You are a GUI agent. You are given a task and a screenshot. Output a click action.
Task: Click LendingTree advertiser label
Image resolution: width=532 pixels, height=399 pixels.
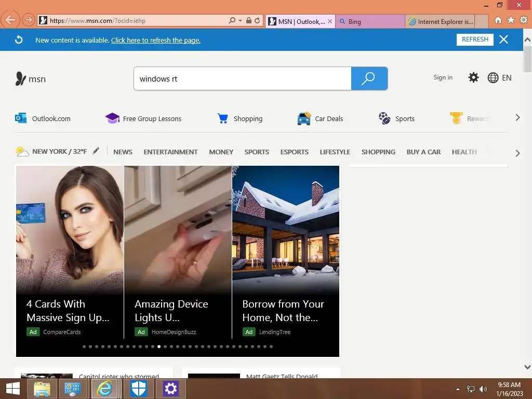[275, 332]
